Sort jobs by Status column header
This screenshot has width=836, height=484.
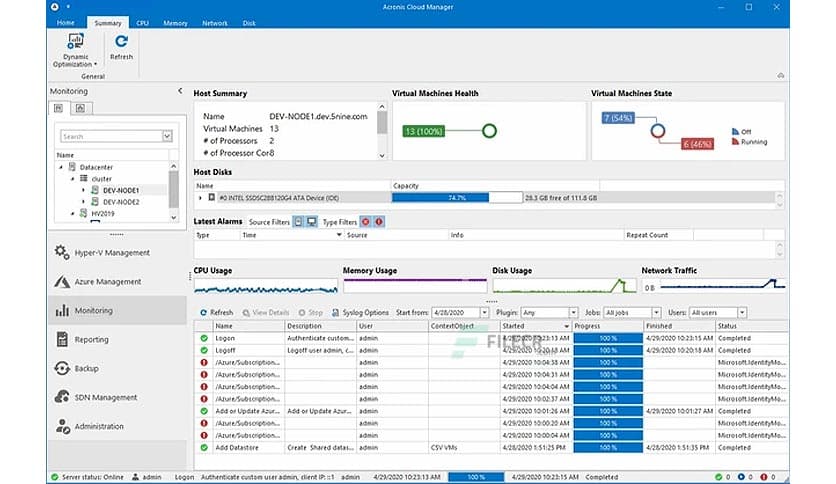click(751, 326)
